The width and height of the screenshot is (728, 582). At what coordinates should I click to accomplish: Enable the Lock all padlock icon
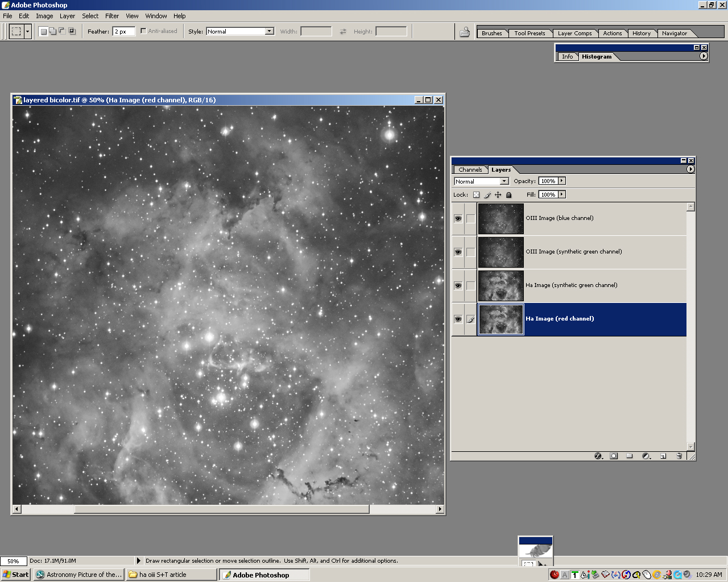coord(509,195)
